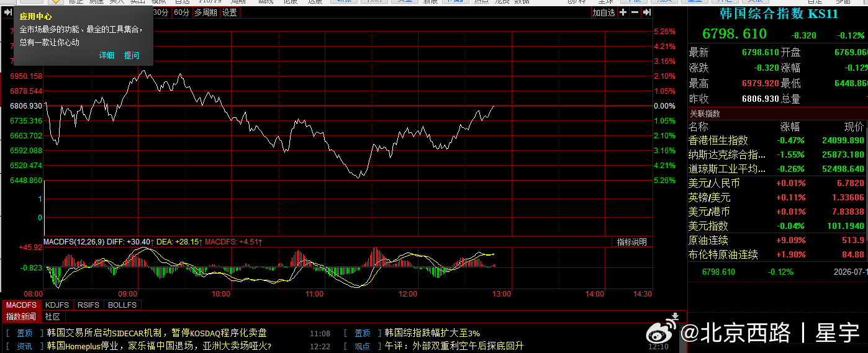Click the 现价 column header
Screen dimensions: 868x353
854,127
